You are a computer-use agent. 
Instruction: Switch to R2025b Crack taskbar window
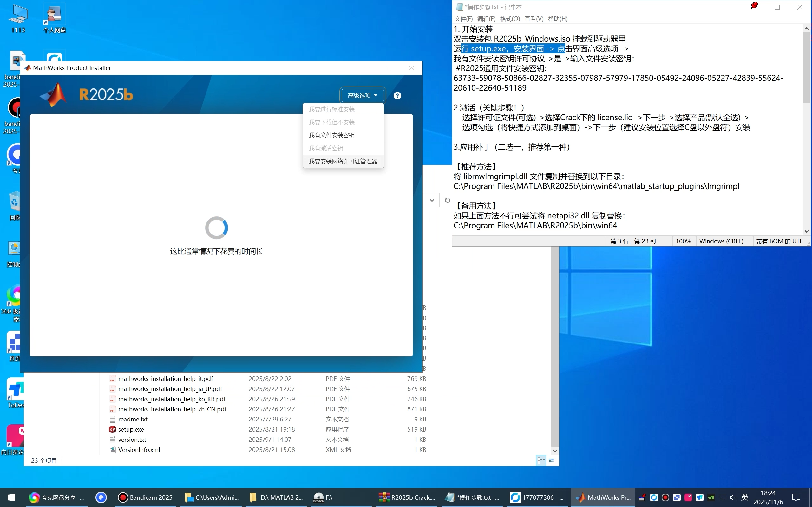tap(407, 497)
